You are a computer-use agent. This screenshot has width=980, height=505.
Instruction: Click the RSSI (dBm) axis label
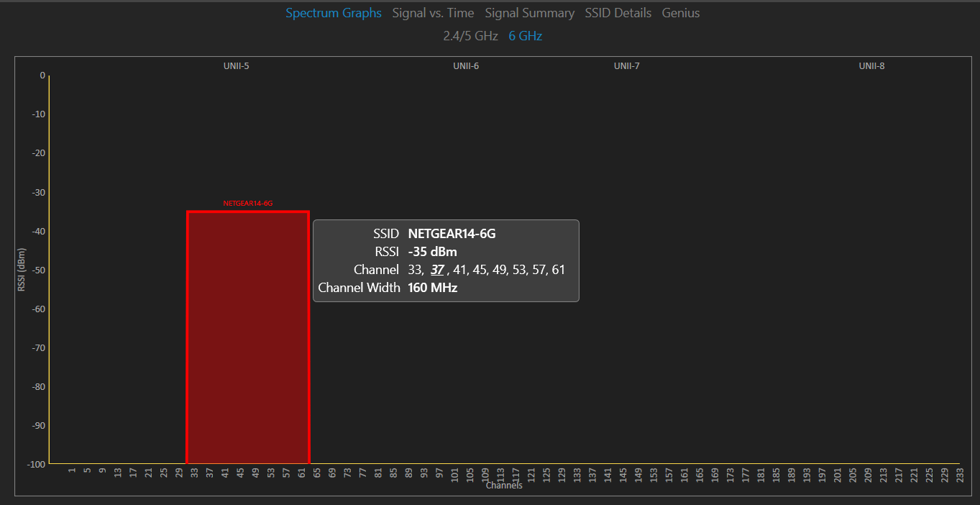point(22,270)
